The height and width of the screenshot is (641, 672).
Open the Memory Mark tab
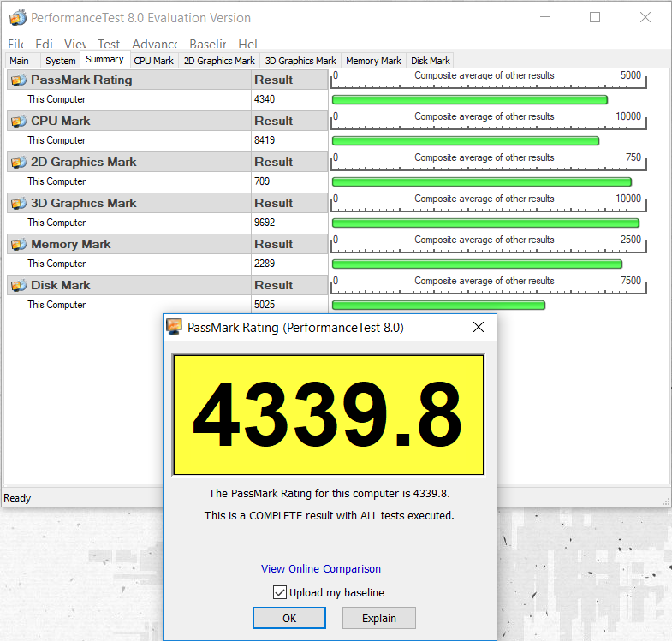(x=373, y=61)
